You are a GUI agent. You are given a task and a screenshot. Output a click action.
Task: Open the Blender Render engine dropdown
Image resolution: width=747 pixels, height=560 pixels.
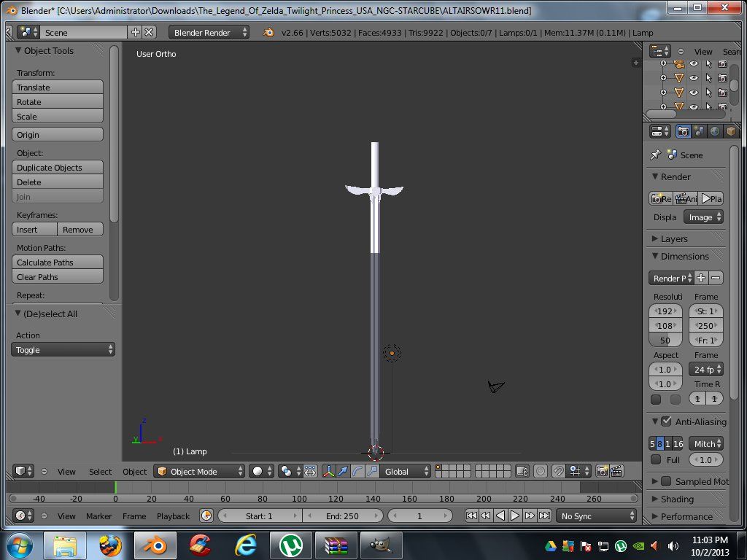(209, 33)
